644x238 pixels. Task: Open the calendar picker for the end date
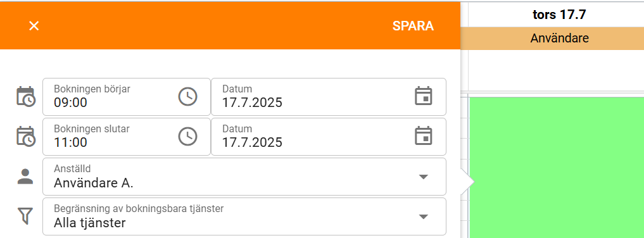(x=423, y=136)
